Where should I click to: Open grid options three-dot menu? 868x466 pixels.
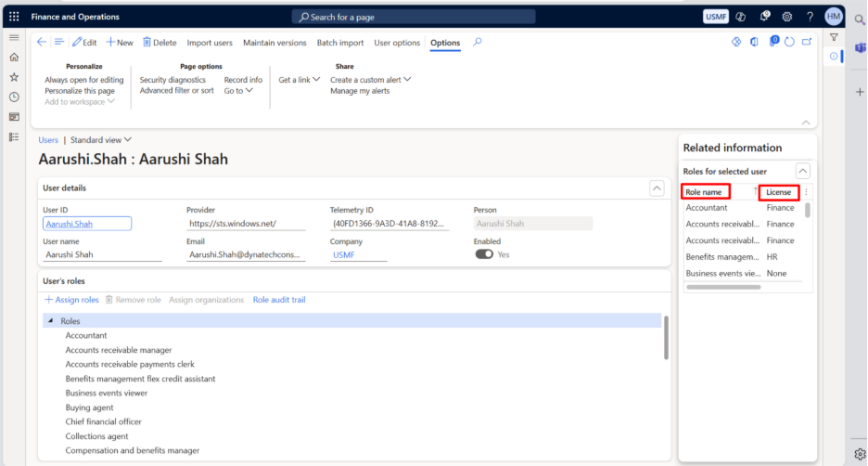(806, 192)
